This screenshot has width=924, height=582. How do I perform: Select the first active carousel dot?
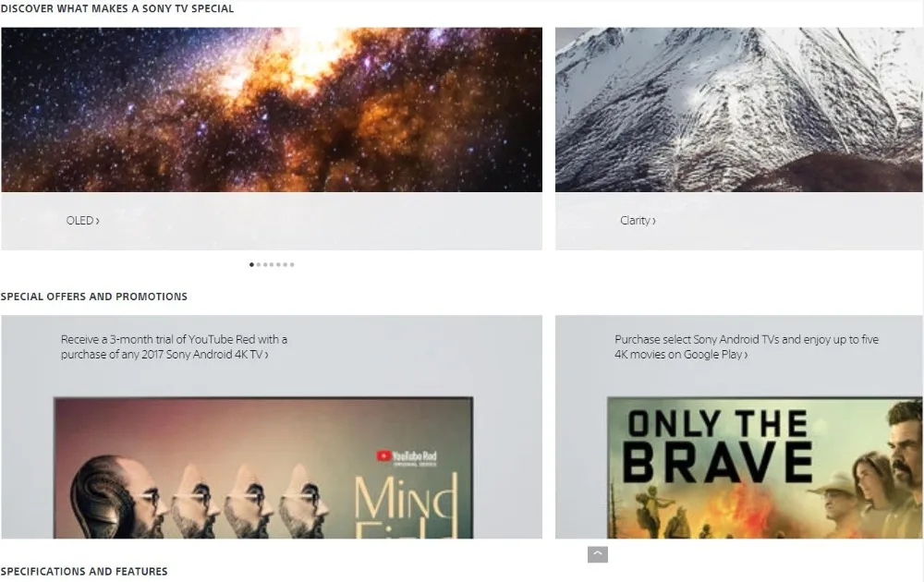[x=251, y=264]
